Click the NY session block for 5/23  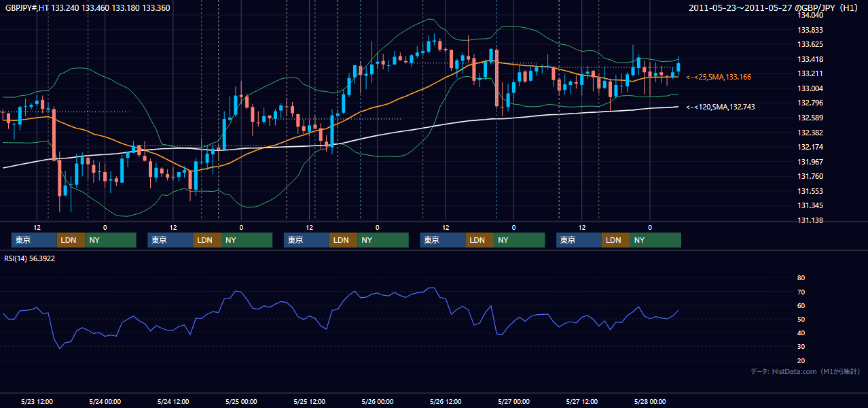[110, 240]
